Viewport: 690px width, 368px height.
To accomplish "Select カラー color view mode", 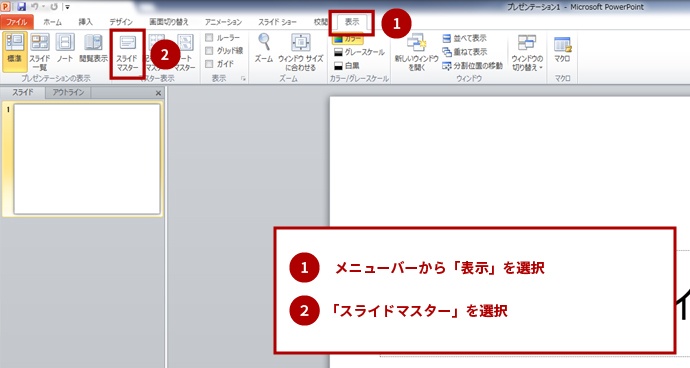I will point(348,39).
